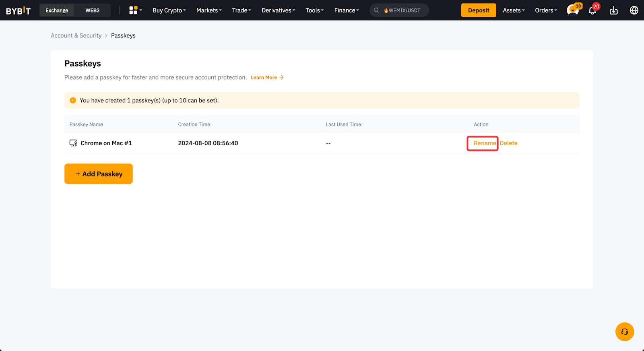Switch to the WEB3 mode
The width and height of the screenshot is (644, 351).
pyautogui.click(x=92, y=10)
